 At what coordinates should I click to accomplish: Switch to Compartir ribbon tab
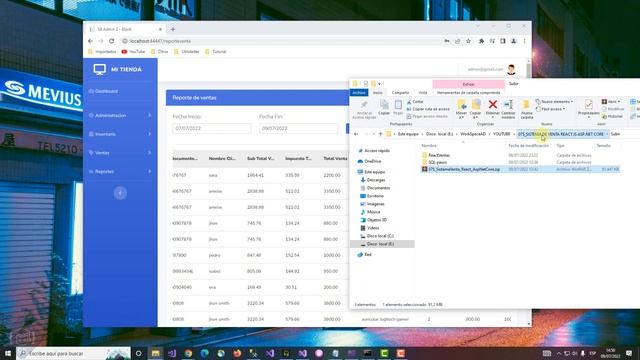coord(400,93)
